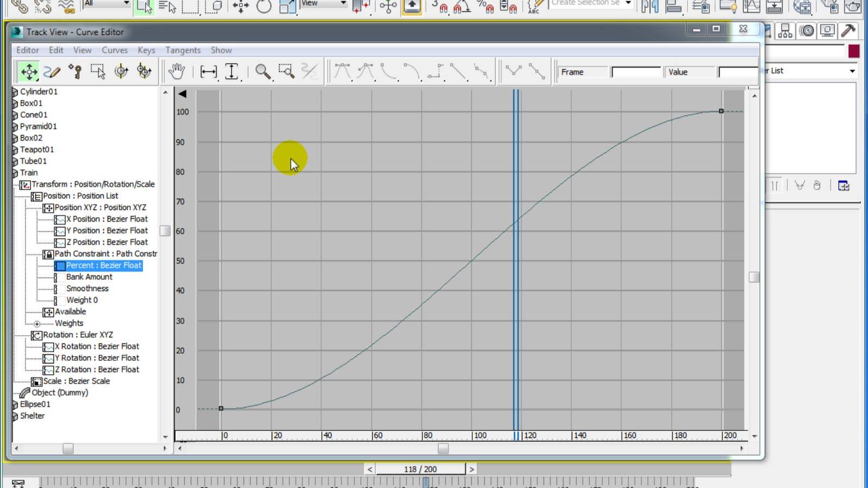Click the Retime tool icon
Screen dimensions: 868x488
[x=121, y=71]
